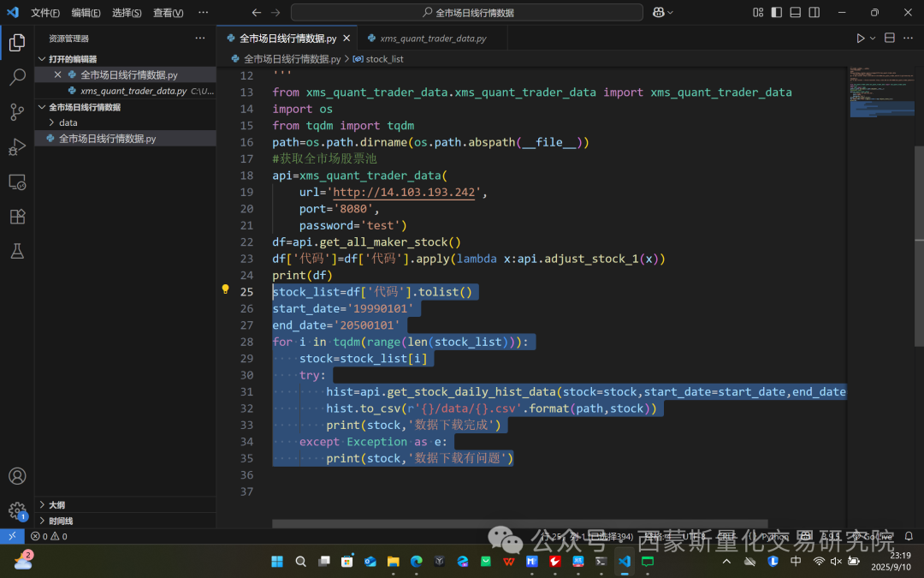Click the code minimap
The height and width of the screenshot is (578, 924).
(881, 92)
